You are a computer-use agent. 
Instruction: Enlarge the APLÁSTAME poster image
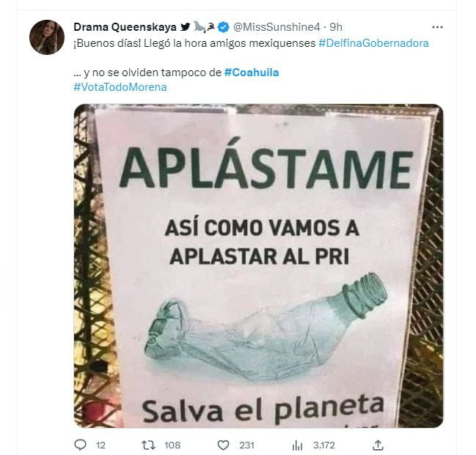tap(258, 266)
